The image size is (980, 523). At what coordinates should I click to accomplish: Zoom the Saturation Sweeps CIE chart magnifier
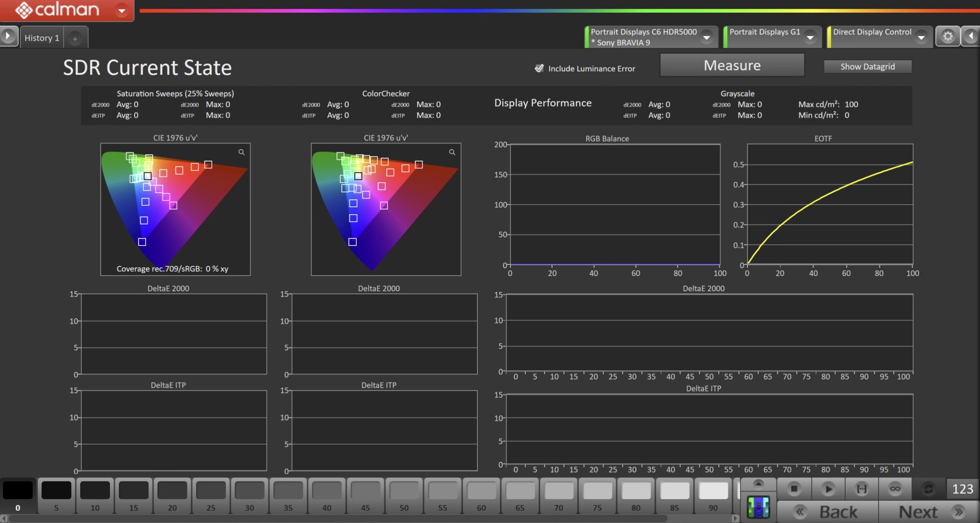[x=242, y=152]
